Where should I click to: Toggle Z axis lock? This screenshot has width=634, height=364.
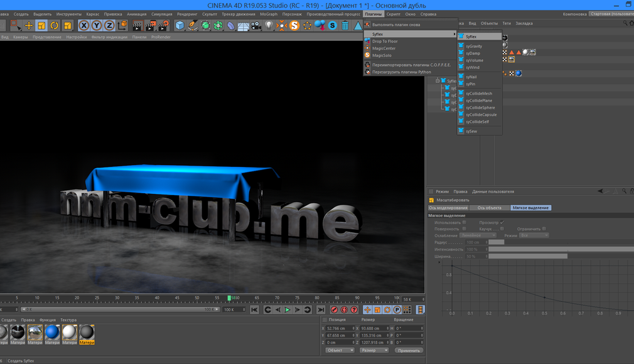pos(109,26)
